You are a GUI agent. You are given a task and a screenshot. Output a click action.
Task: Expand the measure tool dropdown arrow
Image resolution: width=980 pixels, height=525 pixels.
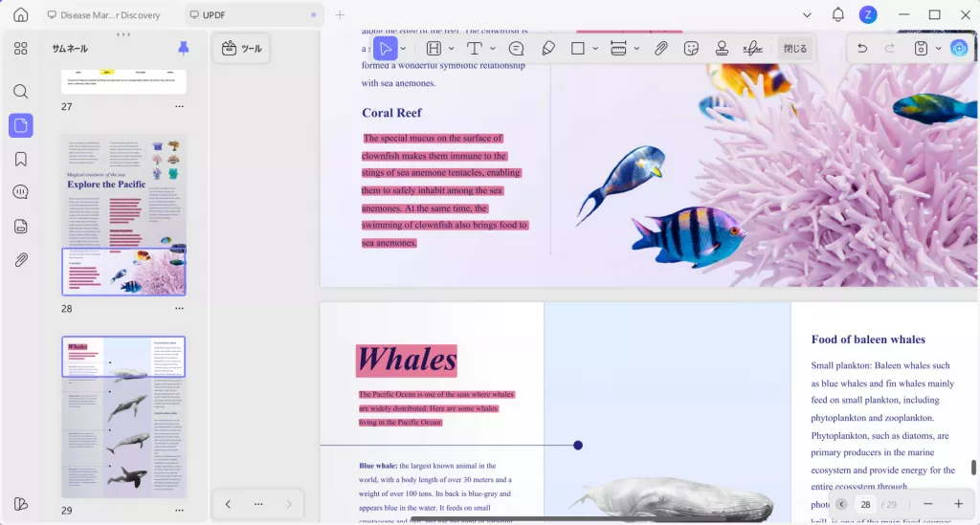pyautogui.click(x=636, y=48)
